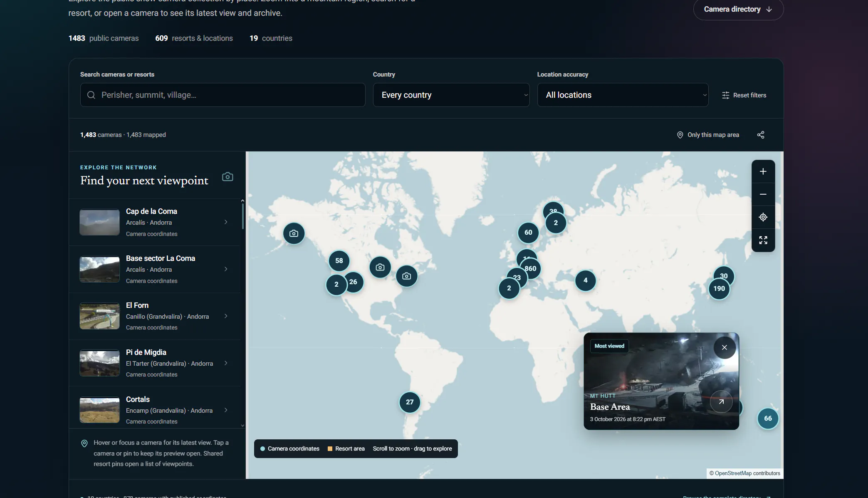
Task: Click the Camera directory button
Action: coord(738,9)
